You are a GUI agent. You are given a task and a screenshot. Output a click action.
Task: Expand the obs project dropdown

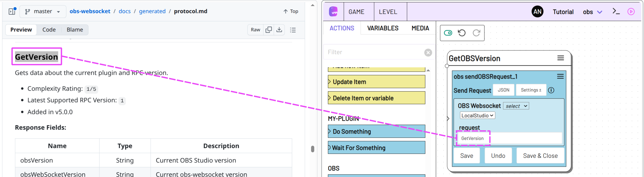[x=593, y=12]
